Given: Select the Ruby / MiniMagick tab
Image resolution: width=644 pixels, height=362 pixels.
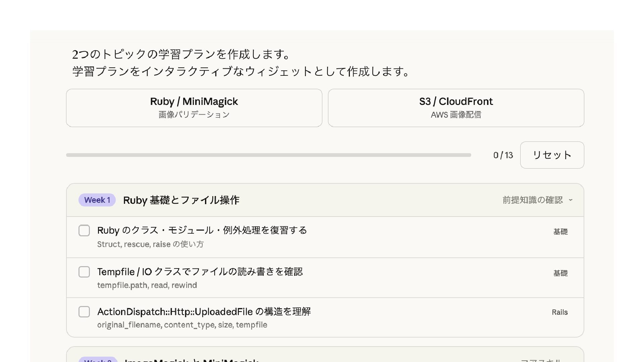Looking at the screenshot, I should [194, 108].
